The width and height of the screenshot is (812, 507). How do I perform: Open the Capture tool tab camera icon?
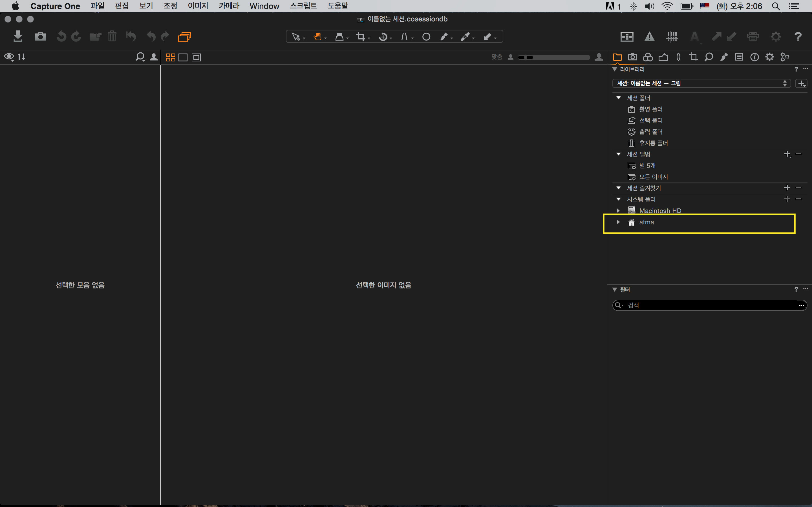632,57
